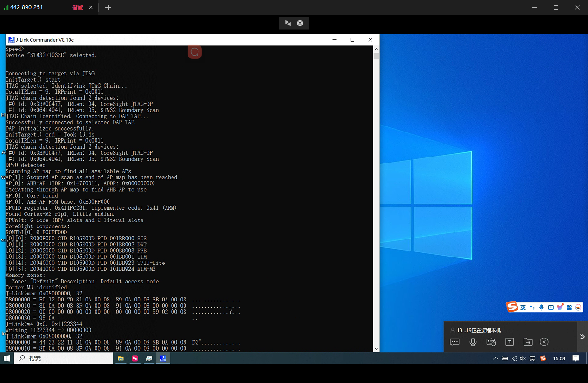Add a new session tab
Image resolution: width=588 pixels, height=383 pixels.
(108, 7)
